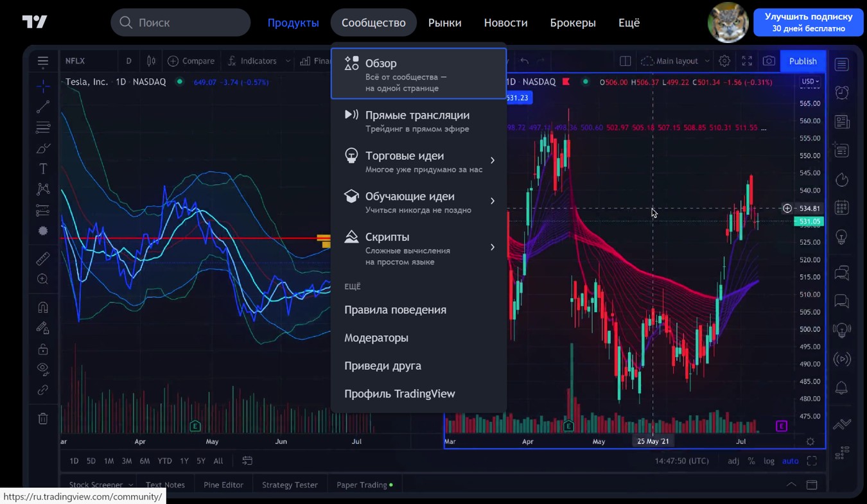Toggle the log scale option
The width and height of the screenshot is (867, 504).
(x=769, y=461)
